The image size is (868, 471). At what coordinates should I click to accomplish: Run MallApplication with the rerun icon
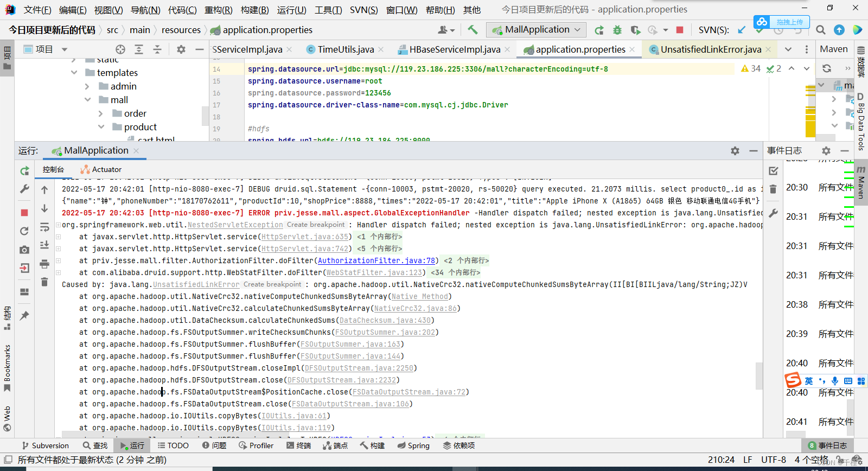pos(599,30)
